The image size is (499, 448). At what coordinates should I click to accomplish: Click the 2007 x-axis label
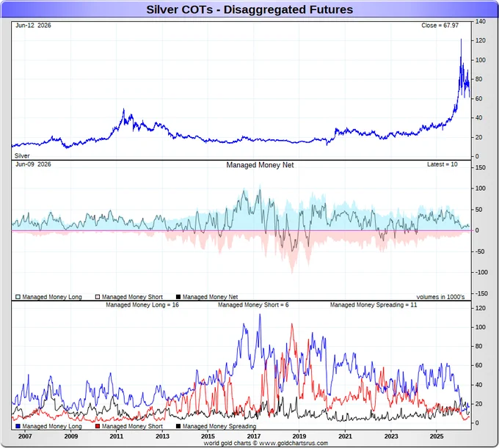[x=25, y=436]
